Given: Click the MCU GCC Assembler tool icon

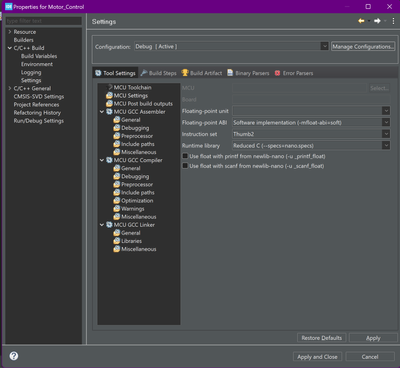Looking at the screenshot, I should [109, 112].
